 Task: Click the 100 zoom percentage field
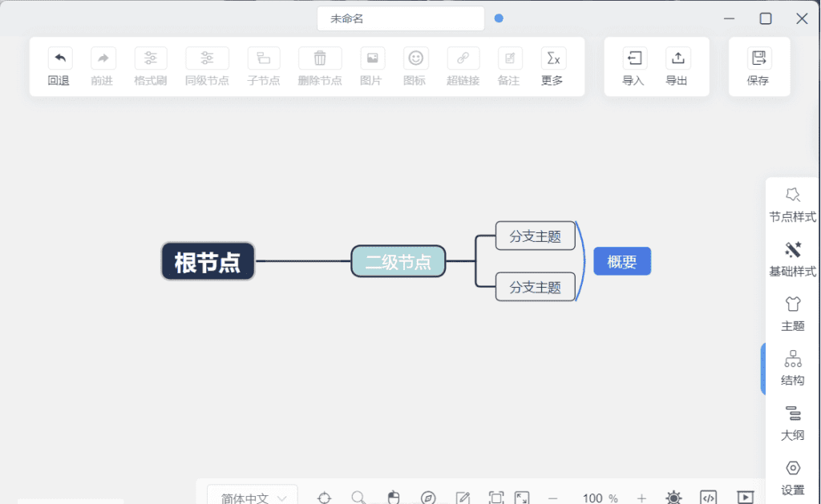pos(592,498)
